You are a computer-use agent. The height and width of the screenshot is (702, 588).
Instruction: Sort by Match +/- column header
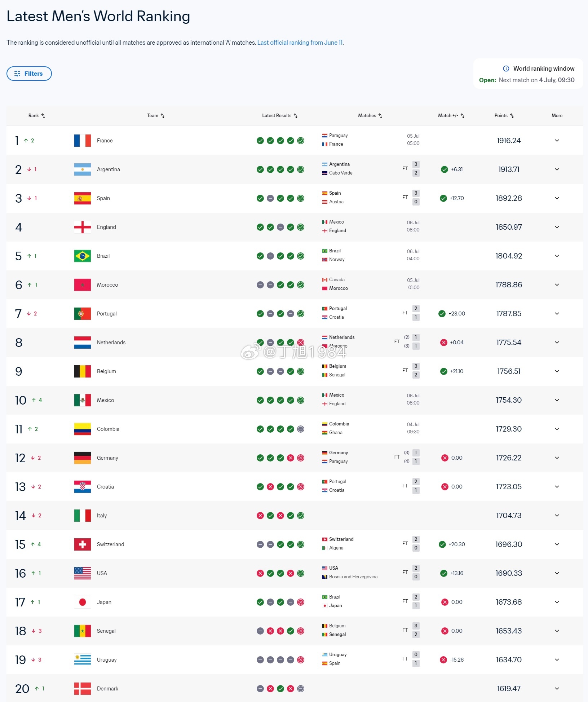pyautogui.click(x=451, y=115)
